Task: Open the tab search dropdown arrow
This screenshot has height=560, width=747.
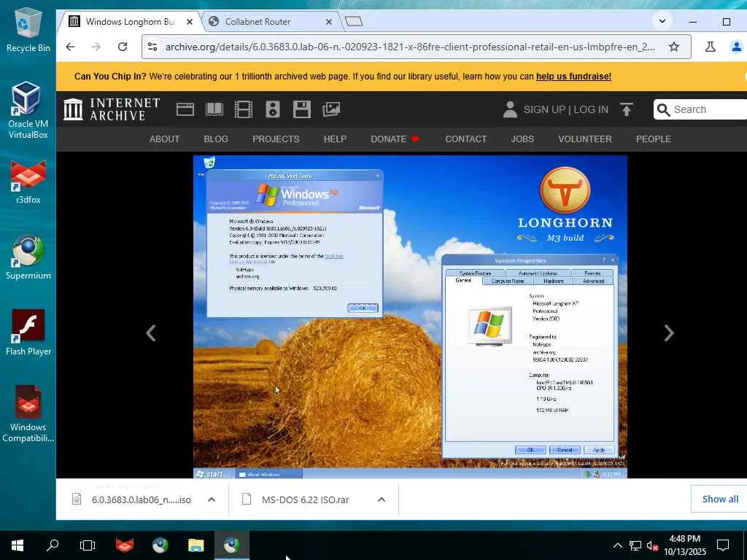Action: coord(662,21)
